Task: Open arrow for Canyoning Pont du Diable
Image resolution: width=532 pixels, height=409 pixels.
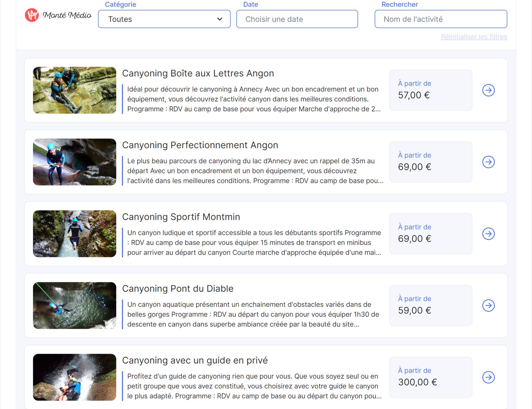Action: click(488, 305)
